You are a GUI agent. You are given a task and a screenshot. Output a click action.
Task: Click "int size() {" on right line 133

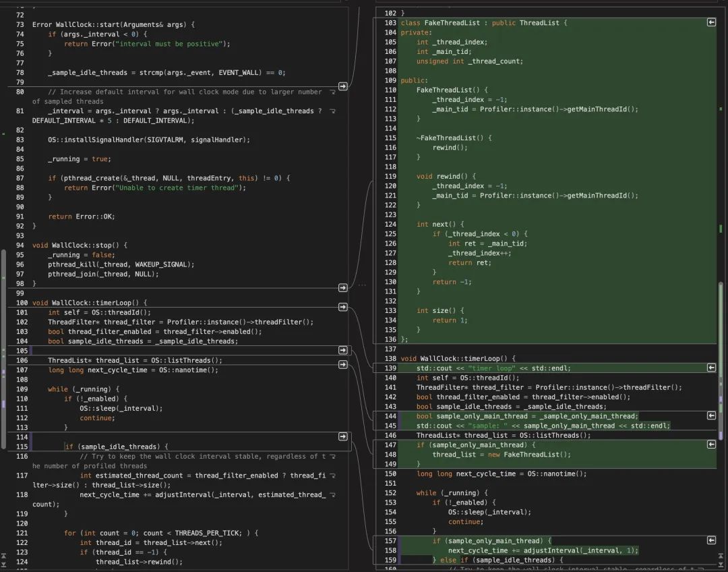point(439,311)
